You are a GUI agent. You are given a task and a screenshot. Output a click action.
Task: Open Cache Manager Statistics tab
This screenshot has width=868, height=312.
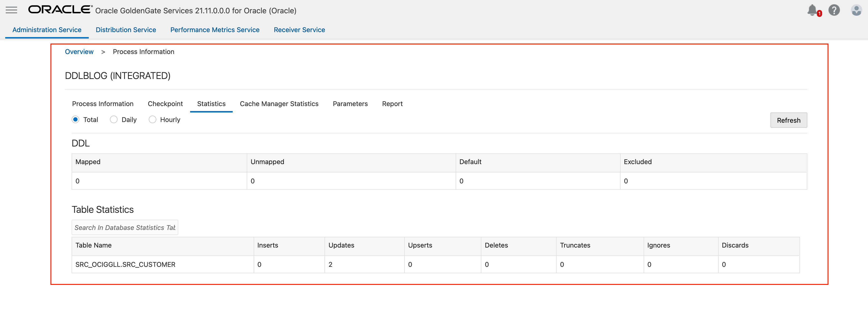pyautogui.click(x=279, y=104)
